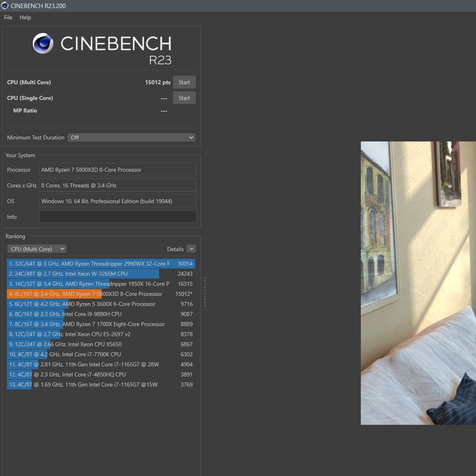Open the File menu

[8, 17]
